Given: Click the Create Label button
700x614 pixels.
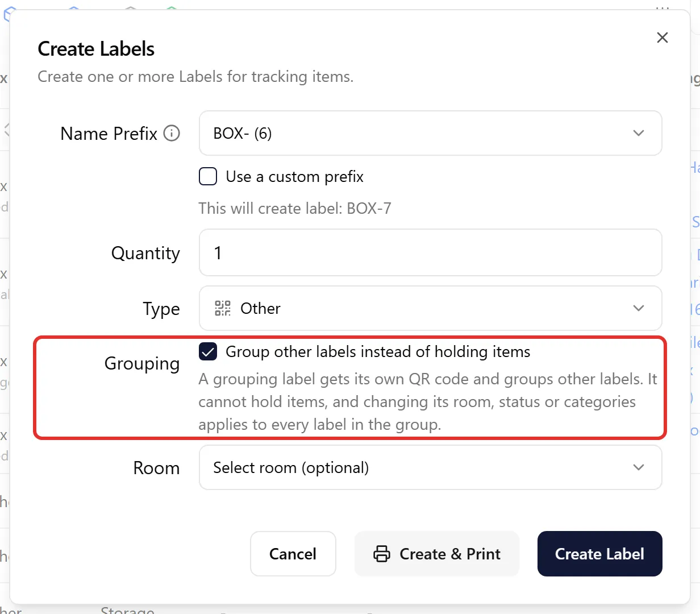Looking at the screenshot, I should pyautogui.click(x=600, y=554).
